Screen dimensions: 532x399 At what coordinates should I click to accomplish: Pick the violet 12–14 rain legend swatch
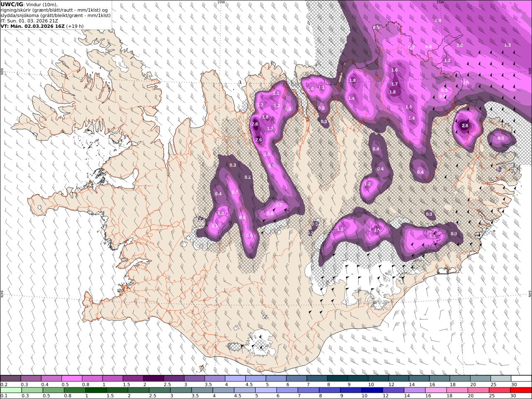pyautogui.click(x=393, y=390)
